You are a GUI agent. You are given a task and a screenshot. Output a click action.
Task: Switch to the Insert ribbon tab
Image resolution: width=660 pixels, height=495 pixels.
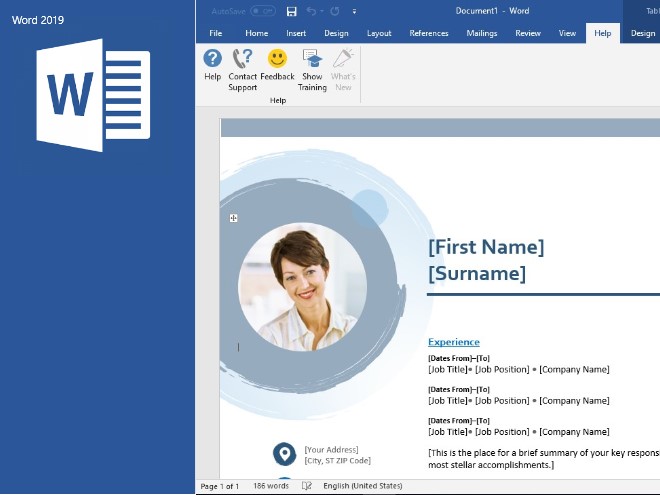296,33
